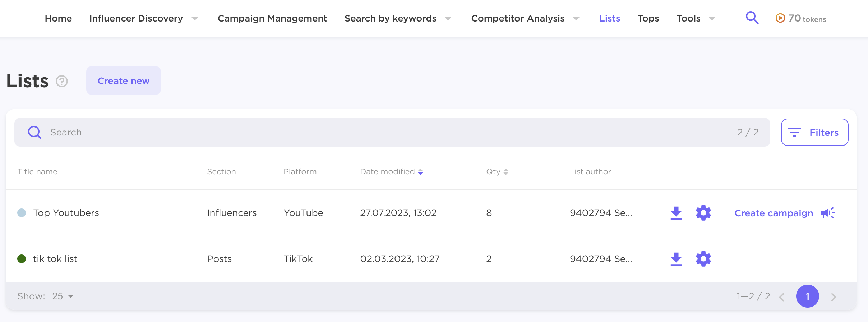868x322 pixels.
Task: Click the light blue dot for Top Youtubers
Action: (x=22, y=213)
